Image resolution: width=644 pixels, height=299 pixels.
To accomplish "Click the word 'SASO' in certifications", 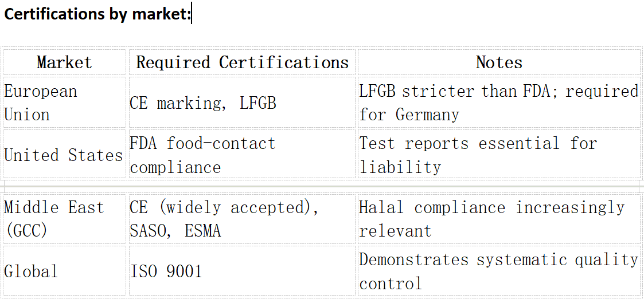I will 148,231.
